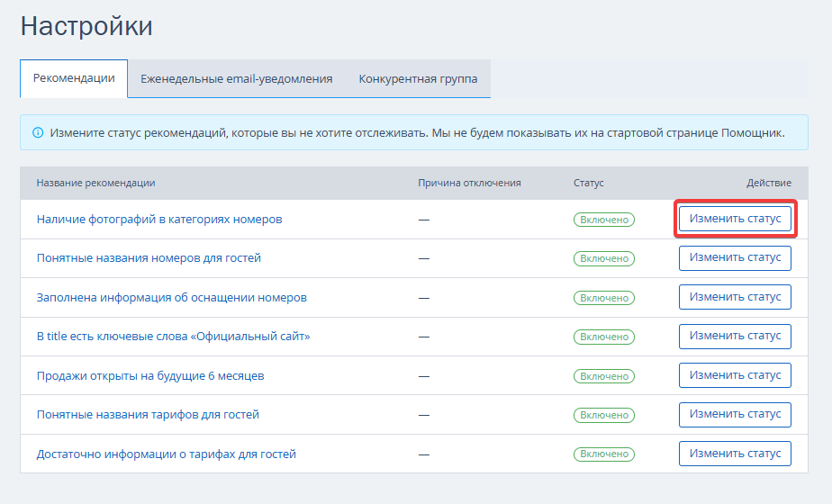This screenshot has width=832, height=504.
Task: Click the Статус column header
Action: [x=589, y=183]
